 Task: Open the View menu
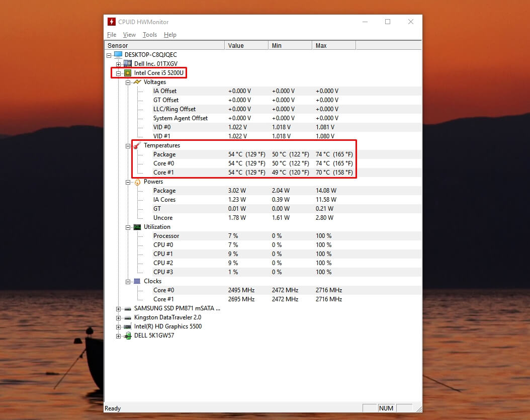click(x=129, y=34)
